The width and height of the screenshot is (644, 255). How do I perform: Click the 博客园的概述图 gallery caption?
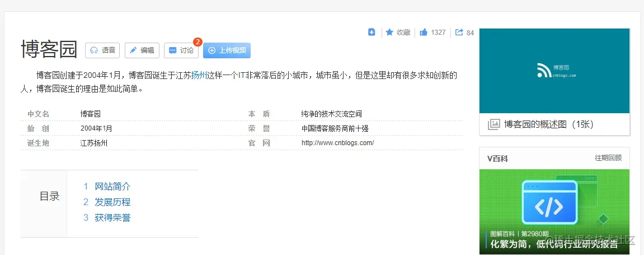(x=549, y=124)
